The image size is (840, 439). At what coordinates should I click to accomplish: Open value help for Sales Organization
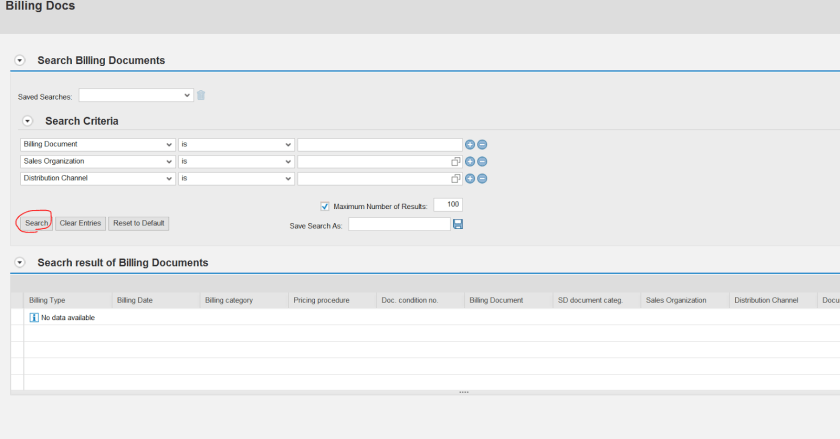[x=455, y=161]
